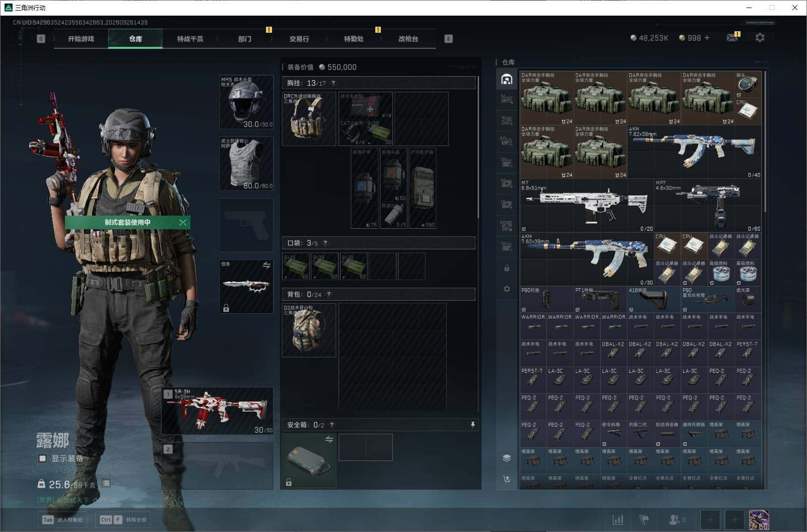Screen dimensions: 807x532
Task: Select the 武士防弹背心 armor slot
Action: [246, 164]
